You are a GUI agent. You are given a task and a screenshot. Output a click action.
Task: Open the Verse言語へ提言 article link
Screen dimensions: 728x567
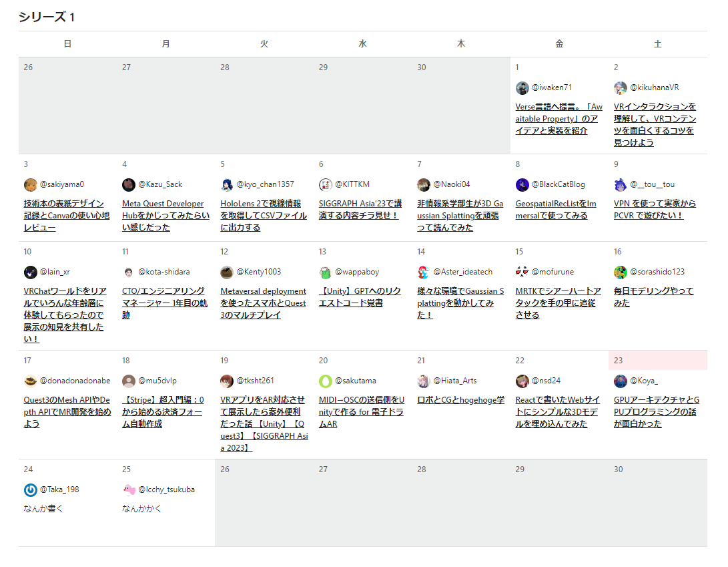click(559, 118)
